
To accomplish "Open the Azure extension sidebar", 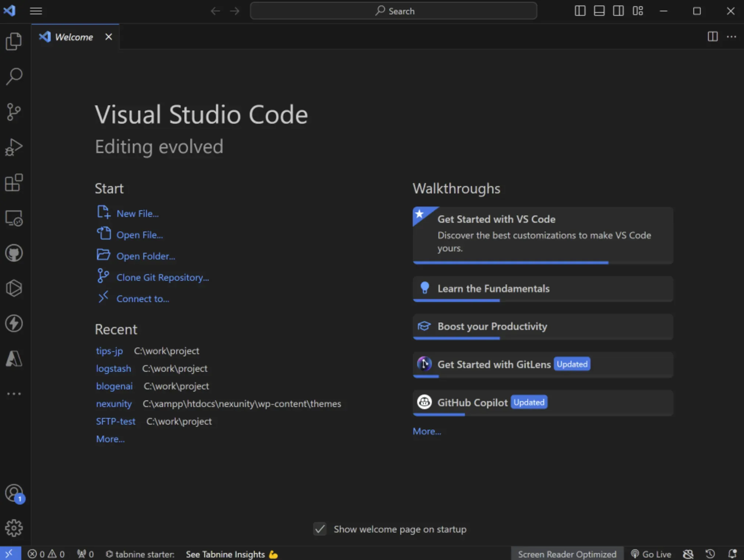I will [14, 359].
